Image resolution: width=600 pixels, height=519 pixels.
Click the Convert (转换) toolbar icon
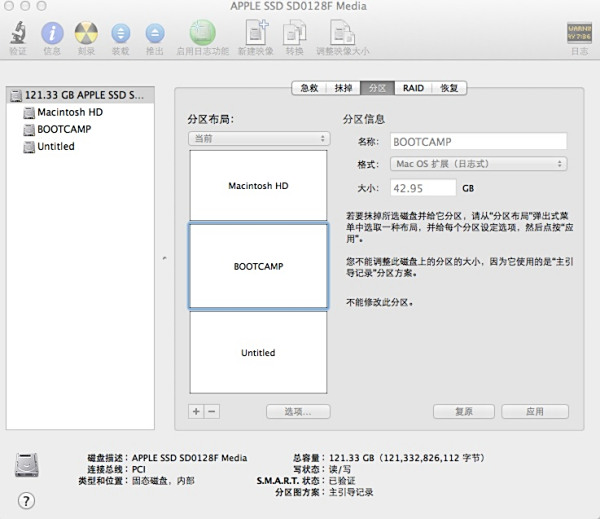pos(294,33)
